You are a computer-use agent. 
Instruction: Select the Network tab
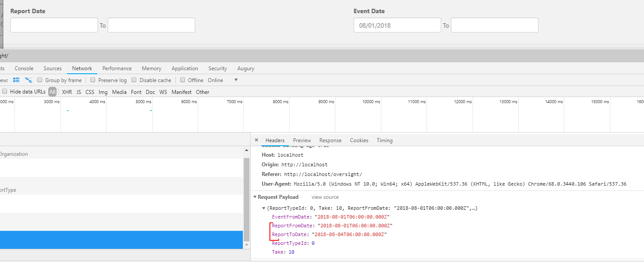pyautogui.click(x=82, y=68)
